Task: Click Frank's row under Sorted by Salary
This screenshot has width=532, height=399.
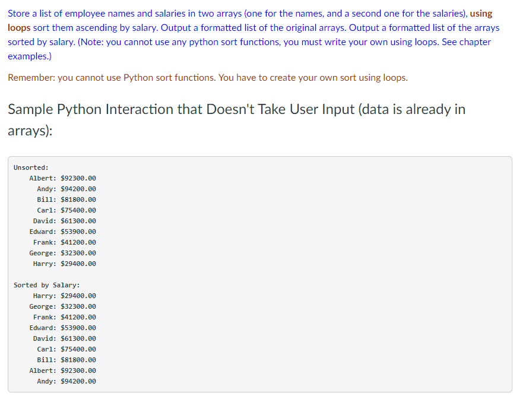Action: 64,317
